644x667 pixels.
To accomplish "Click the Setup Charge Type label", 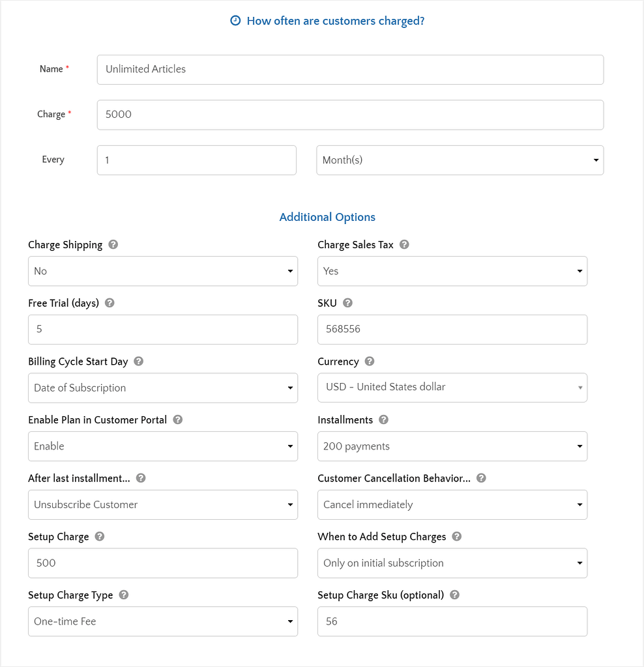I will click(x=70, y=595).
